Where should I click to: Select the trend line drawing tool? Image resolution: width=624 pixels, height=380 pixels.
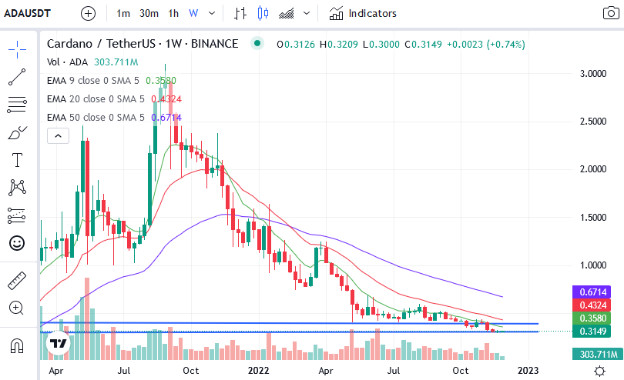pos(17,77)
